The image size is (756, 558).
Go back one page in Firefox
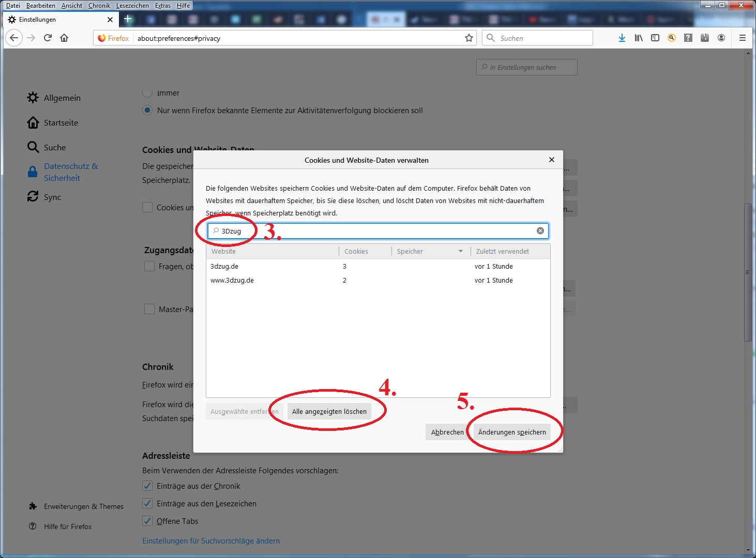click(x=14, y=38)
